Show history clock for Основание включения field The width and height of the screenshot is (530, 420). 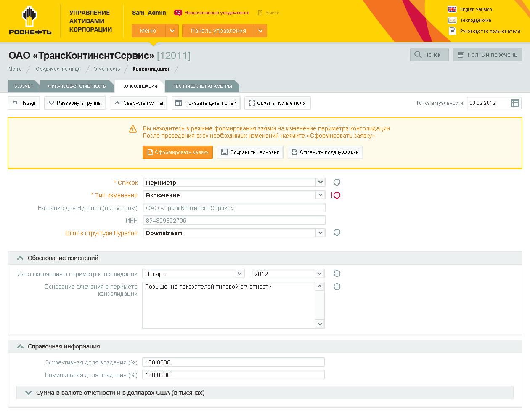point(337,287)
